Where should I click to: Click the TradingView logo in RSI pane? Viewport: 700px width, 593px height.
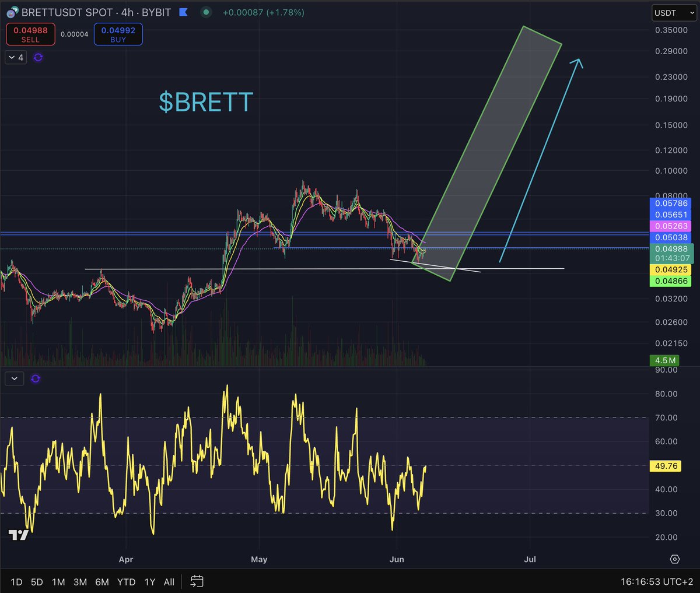[18, 535]
